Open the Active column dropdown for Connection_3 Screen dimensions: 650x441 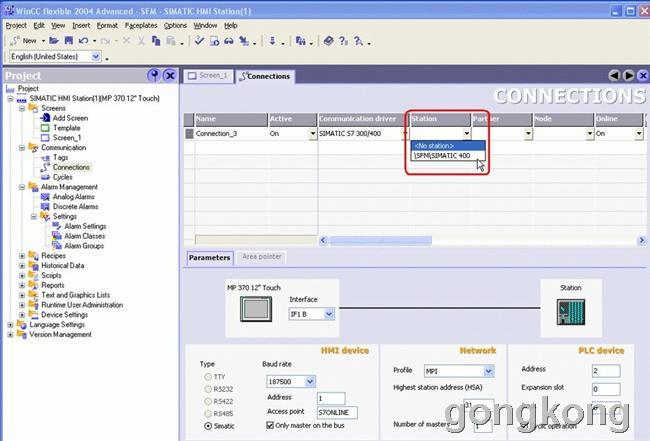(x=313, y=133)
